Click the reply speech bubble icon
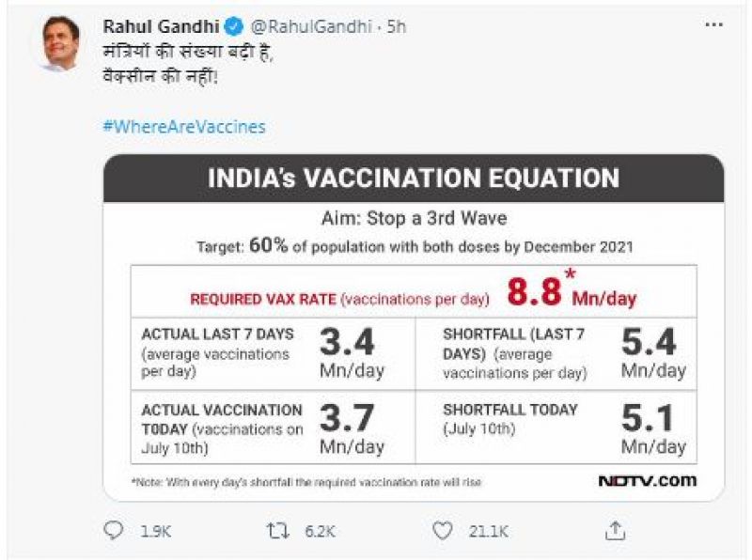Image resolution: width=752 pixels, height=560 pixels. 114,531
